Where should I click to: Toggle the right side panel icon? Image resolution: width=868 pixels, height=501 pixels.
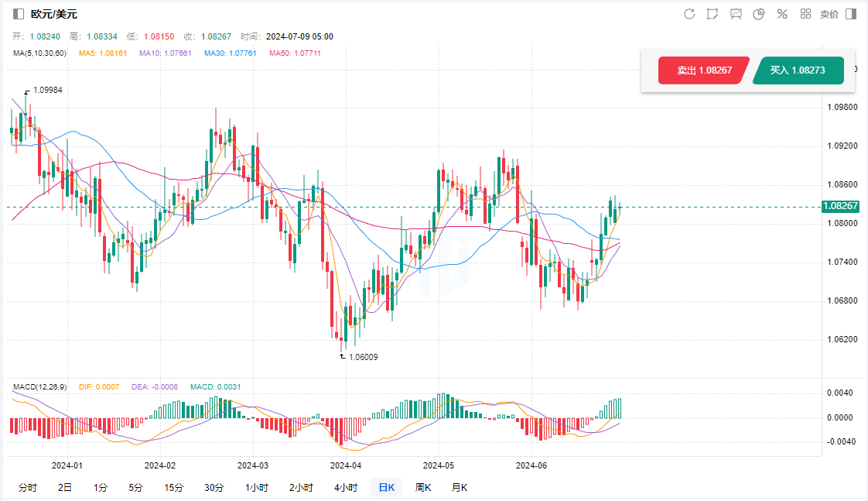(x=851, y=14)
